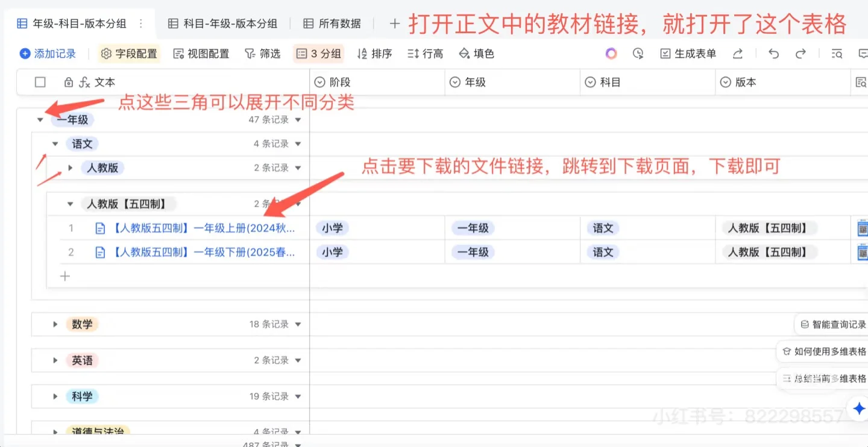Screen dimensions: 868x447
Task: Click the plus icon to add a view
Action: (394, 23)
